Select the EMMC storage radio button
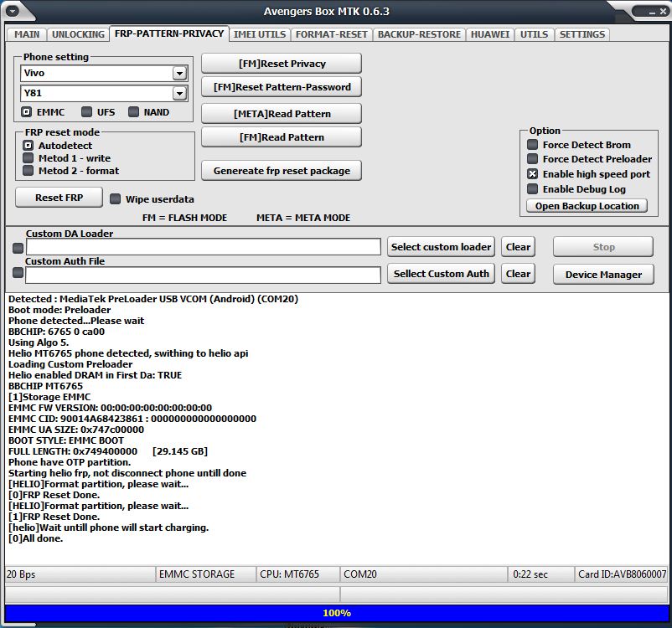This screenshot has width=672, height=628. pyautogui.click(x=27, y=112)
